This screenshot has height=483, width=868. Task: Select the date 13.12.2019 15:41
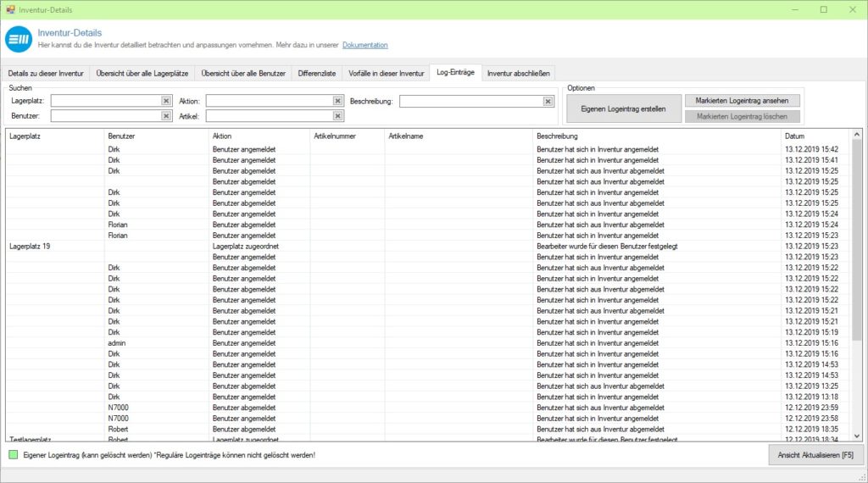tap(811, 160)
